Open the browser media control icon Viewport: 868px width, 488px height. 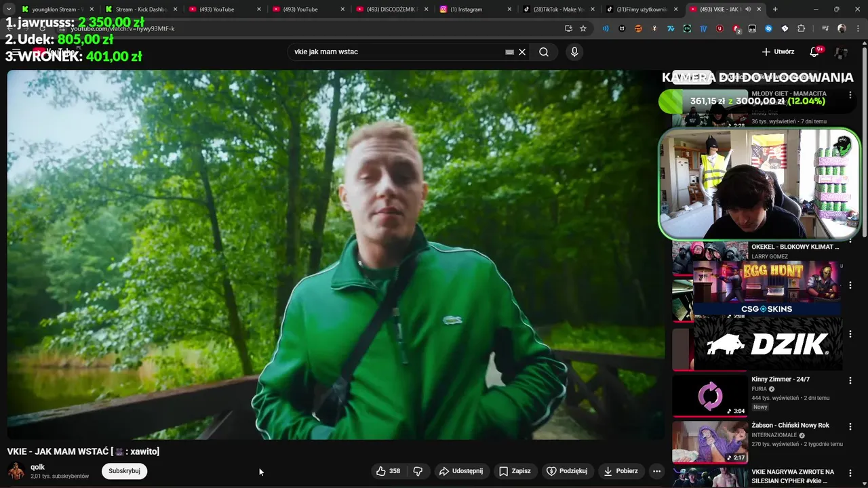point(825,28)
